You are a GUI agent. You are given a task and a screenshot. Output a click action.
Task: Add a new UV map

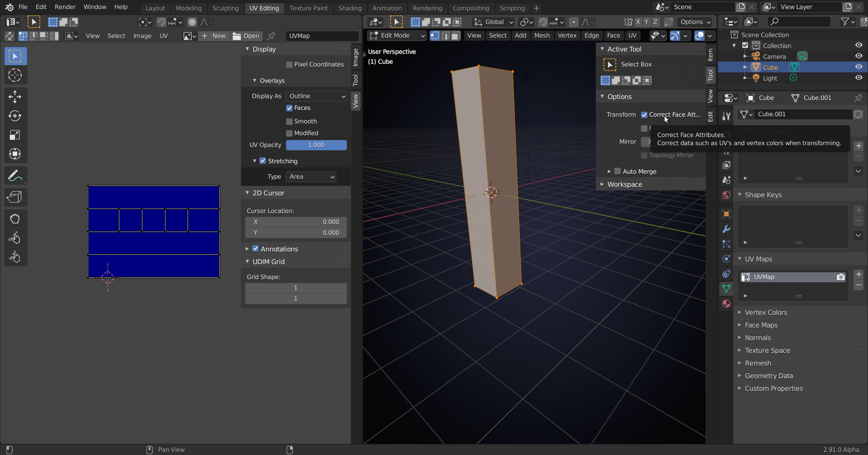click(x=859, y=275)
